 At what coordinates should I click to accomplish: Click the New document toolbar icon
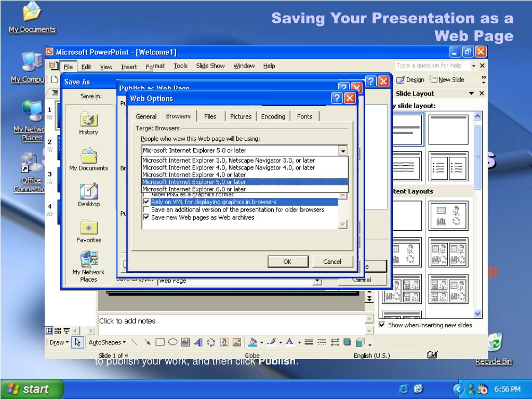pos(54,79)
